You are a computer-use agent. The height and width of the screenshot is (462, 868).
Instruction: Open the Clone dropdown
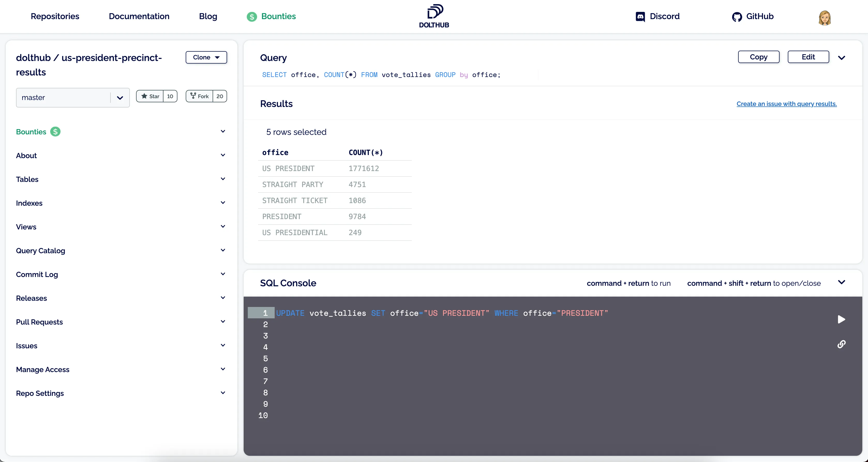coord(206,57)
